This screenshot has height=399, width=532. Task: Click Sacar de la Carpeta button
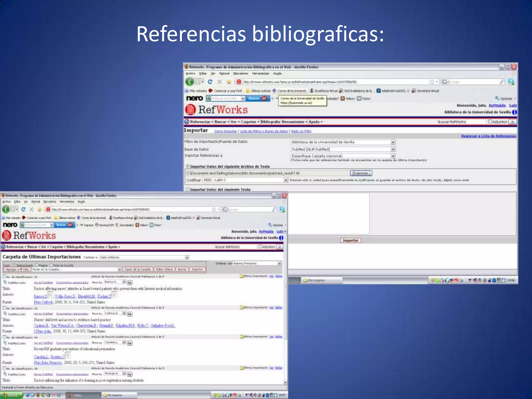tap(138, 269)
